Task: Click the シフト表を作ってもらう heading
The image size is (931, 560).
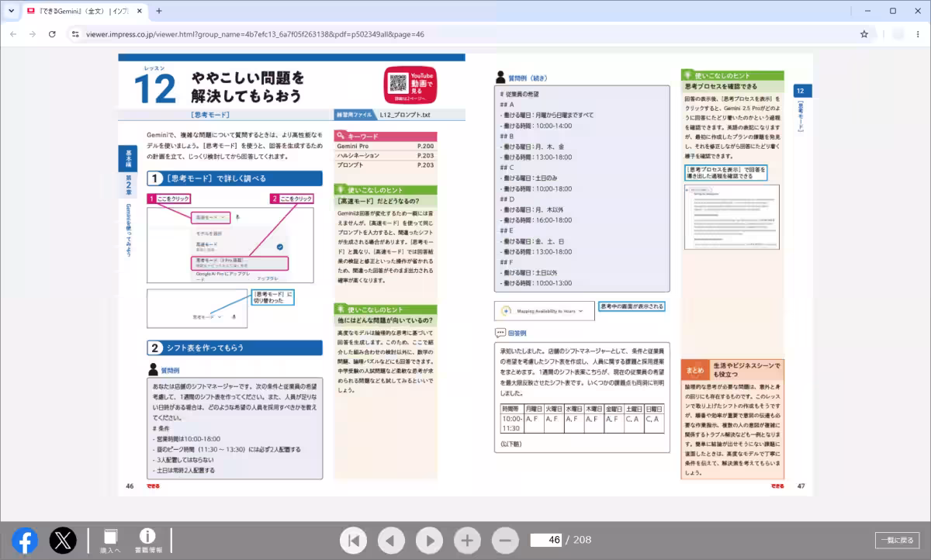Action: 205,347
